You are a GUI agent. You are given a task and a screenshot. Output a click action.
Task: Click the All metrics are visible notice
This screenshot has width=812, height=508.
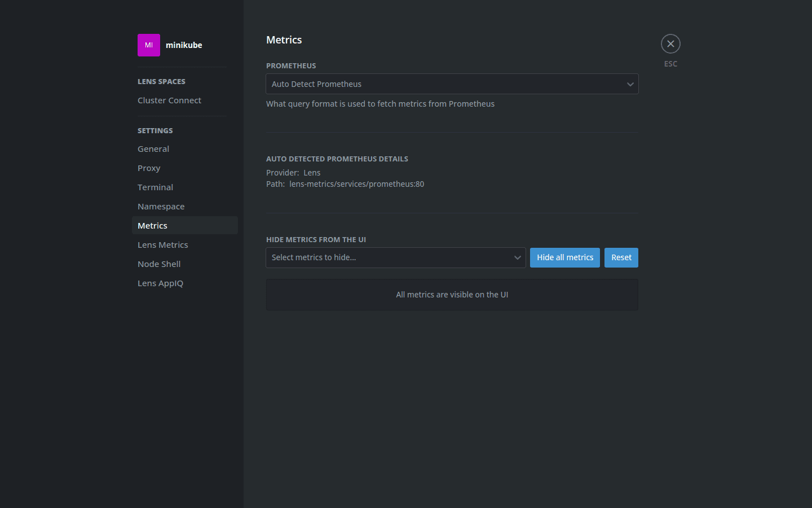(452, 295)
